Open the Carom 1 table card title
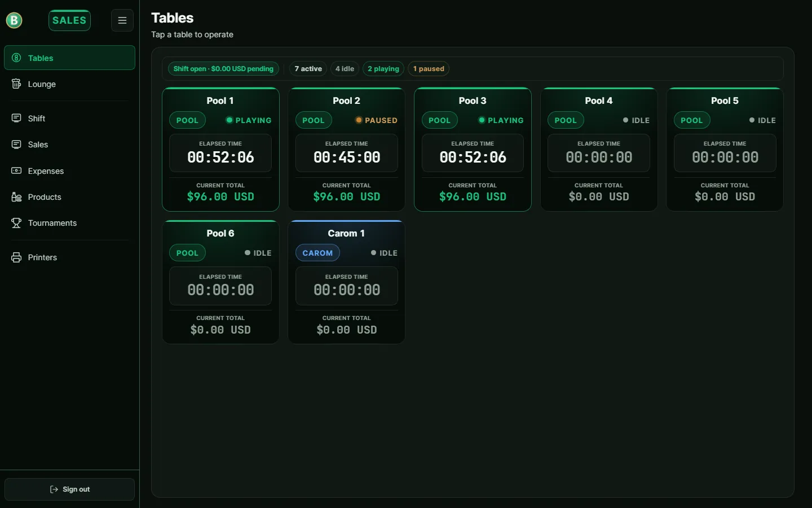812x508 pixels. [346, 233]
